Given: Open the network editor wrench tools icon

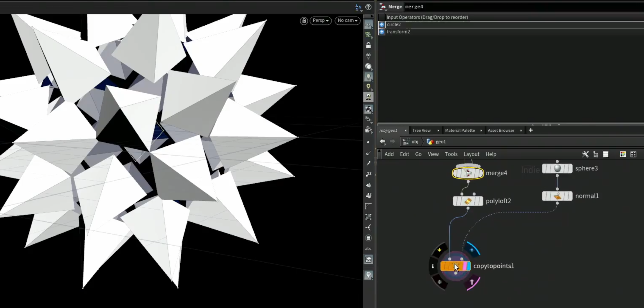Looking at the screenshot, I should click(x=585, y=154).
